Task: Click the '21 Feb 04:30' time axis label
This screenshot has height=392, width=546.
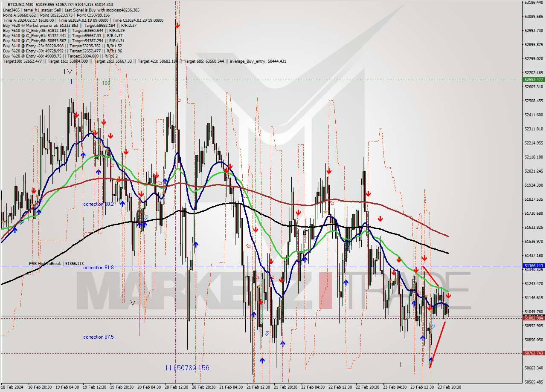Action: pyautogui.click(x=231, y=387)
